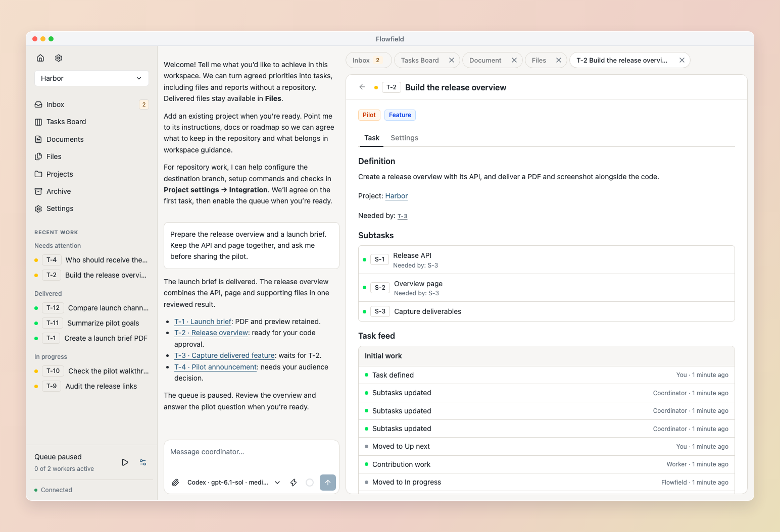Open T-12 Compare launch channels item
Screen dimensions: 780x532
[91, 308]
